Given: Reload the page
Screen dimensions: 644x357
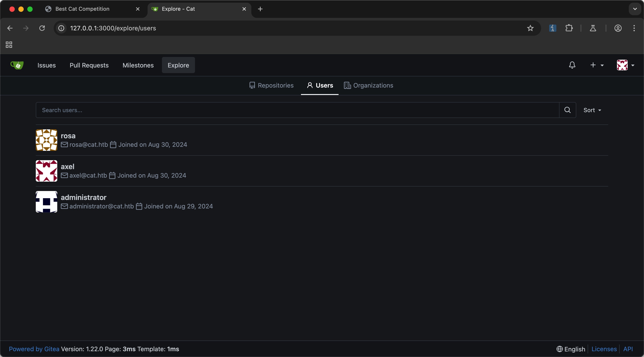Looking at the screenshot, I should coord(42,28).
